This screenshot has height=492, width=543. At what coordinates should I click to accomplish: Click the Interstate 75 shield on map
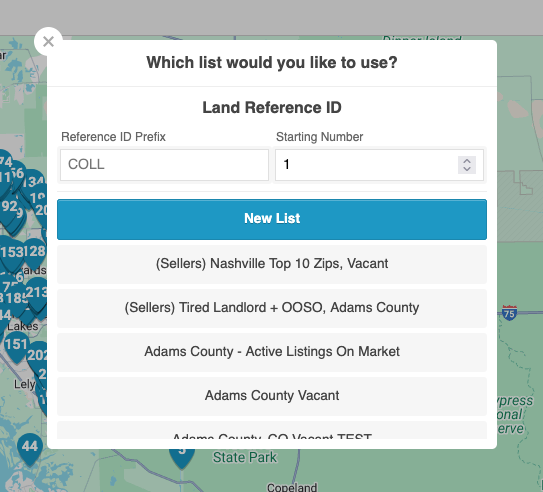tap(509, 313)
